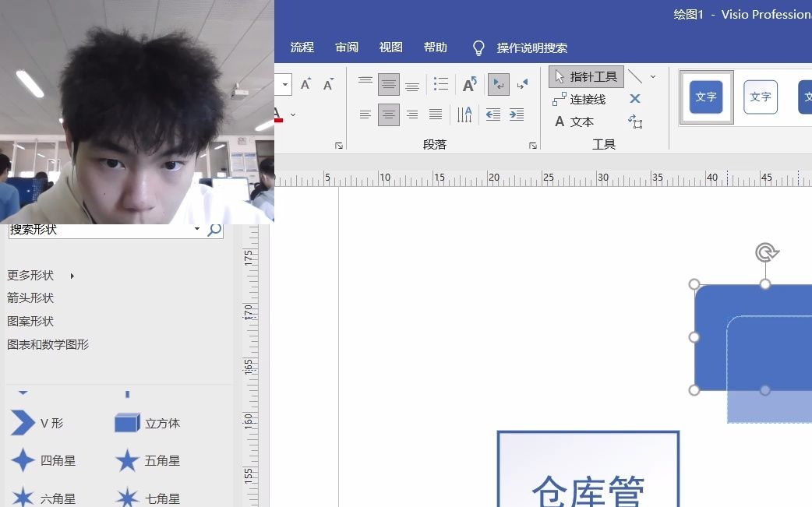The width and height of the screenshot is (812, 507).
Task: Expand the 更多形状 shapes menu
Action: click(x=31, y=275)
